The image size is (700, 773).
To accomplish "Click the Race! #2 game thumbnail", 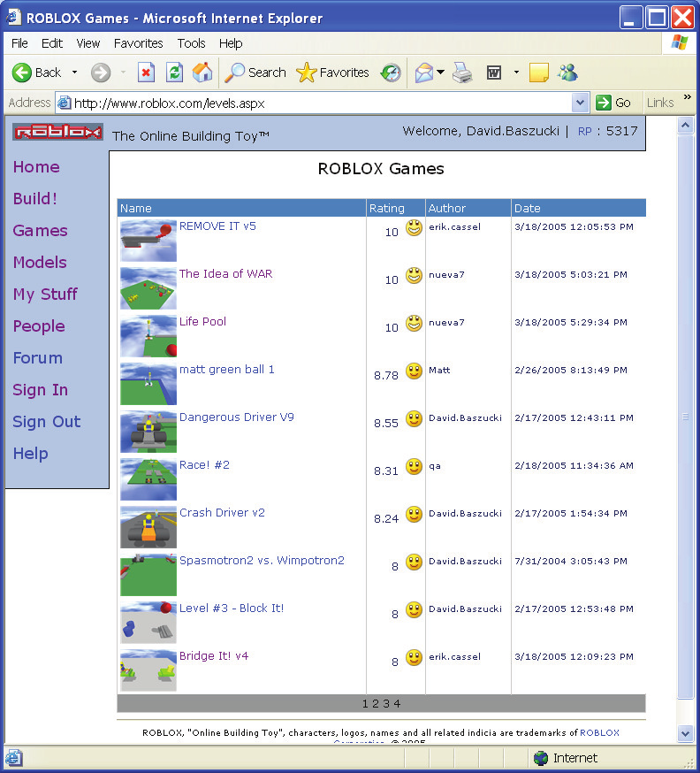I will click(148, 479).
